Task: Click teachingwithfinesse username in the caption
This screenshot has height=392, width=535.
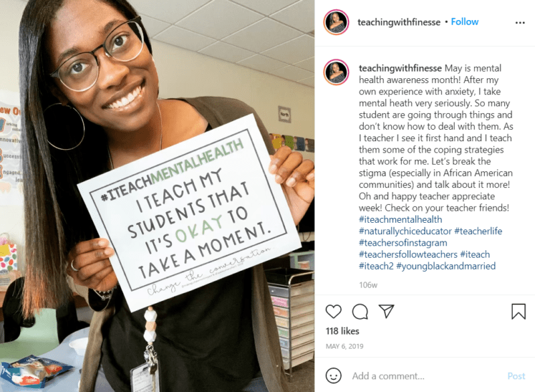Action: tap(400, 68)
